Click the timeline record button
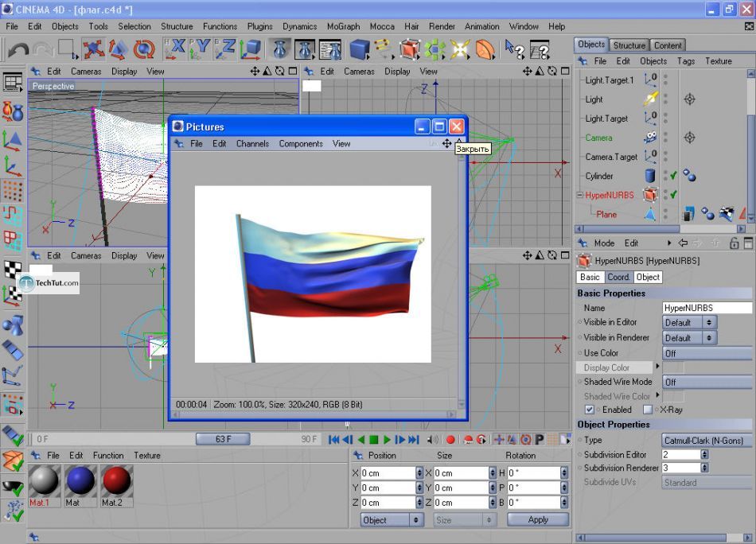The width and height of the screenshot is (756, 544). pos(450,440)
